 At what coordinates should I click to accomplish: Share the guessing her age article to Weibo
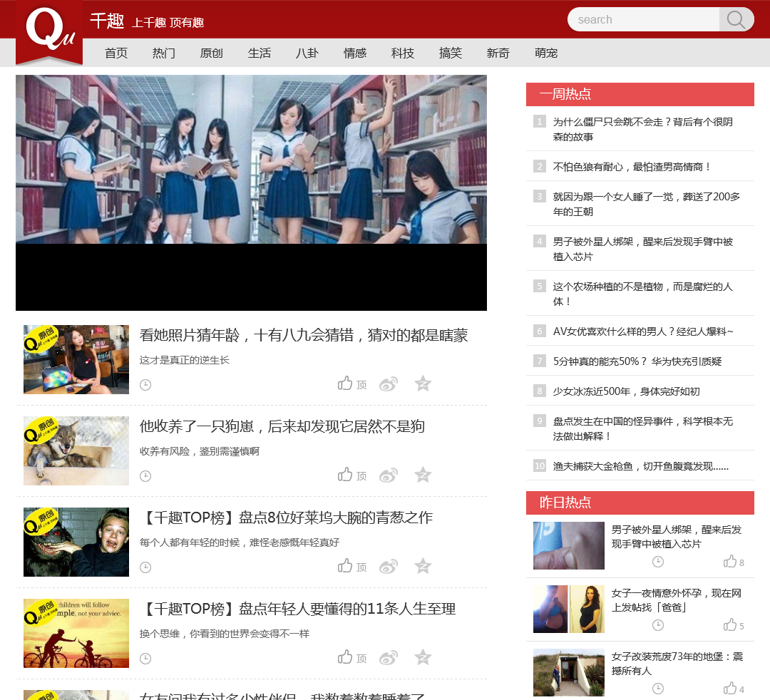click(x=389, y=384)
